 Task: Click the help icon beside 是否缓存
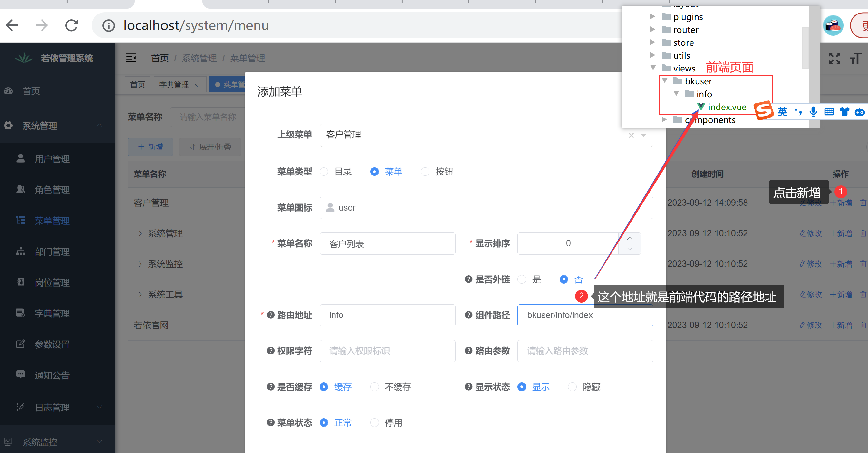point(271,387)
